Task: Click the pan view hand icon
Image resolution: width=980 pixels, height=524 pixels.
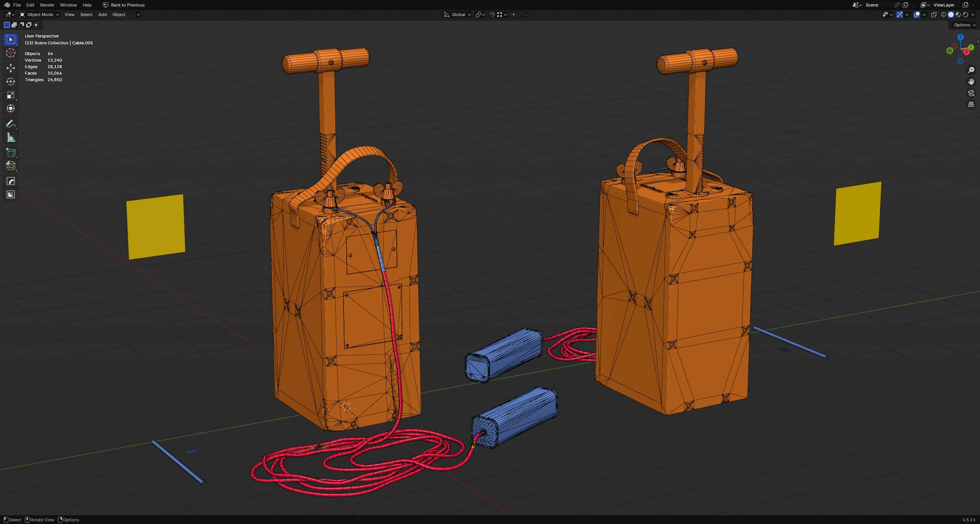Action: 971,82
